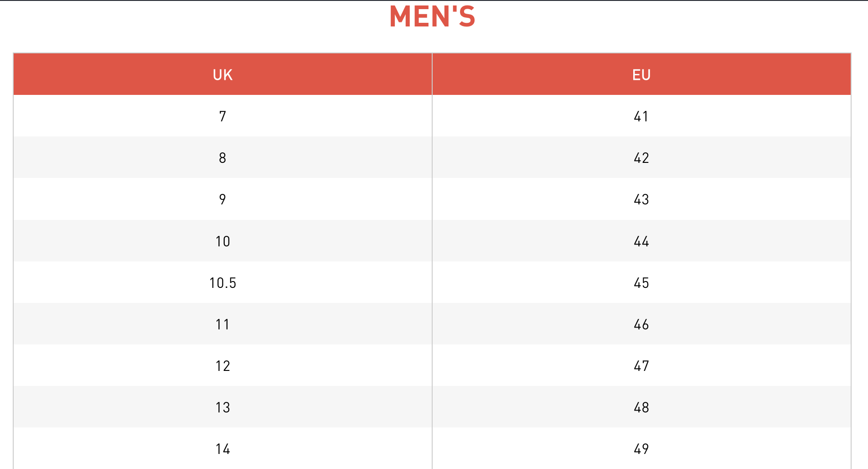Select UK size 7 cell
The width and height of the screenshot is (868, 469).
(222, 116)
